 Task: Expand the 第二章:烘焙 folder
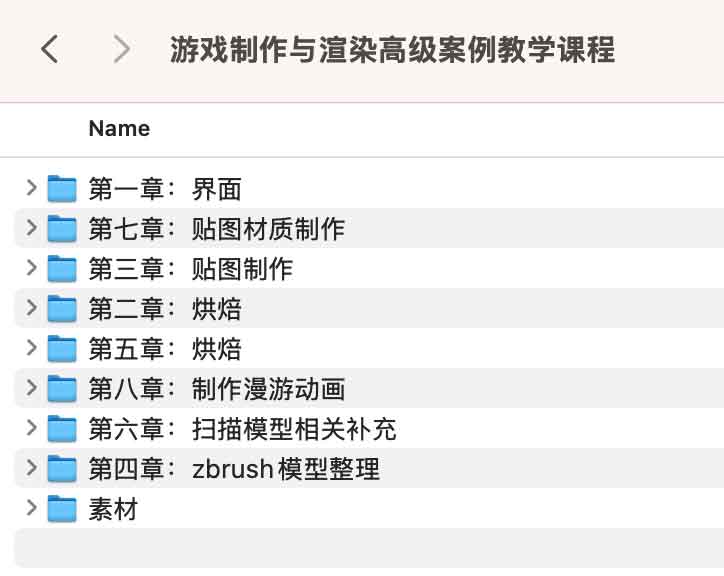31,307
